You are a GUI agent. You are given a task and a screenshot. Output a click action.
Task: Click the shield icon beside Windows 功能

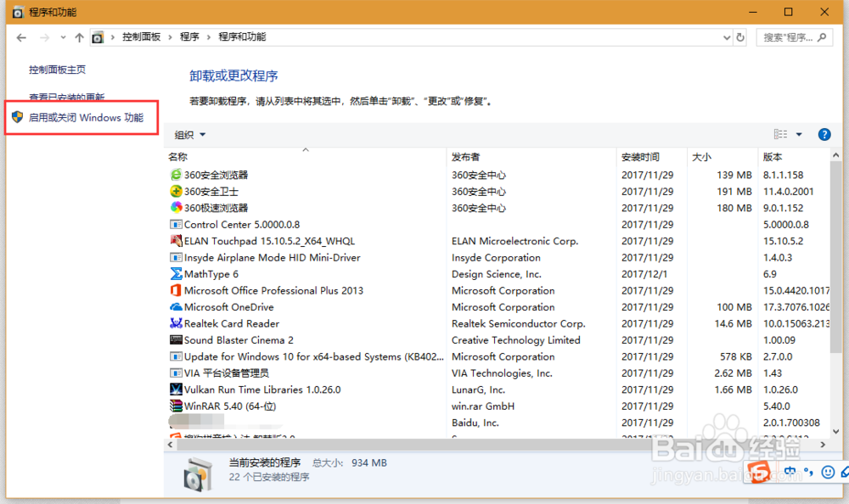(x=17, y=117)
